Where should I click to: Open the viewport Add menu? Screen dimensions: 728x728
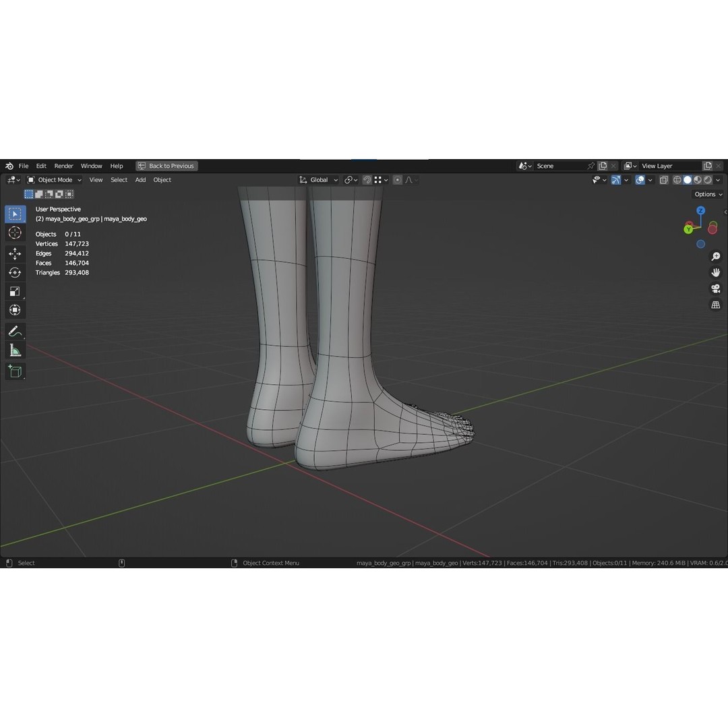coord(140,180)
